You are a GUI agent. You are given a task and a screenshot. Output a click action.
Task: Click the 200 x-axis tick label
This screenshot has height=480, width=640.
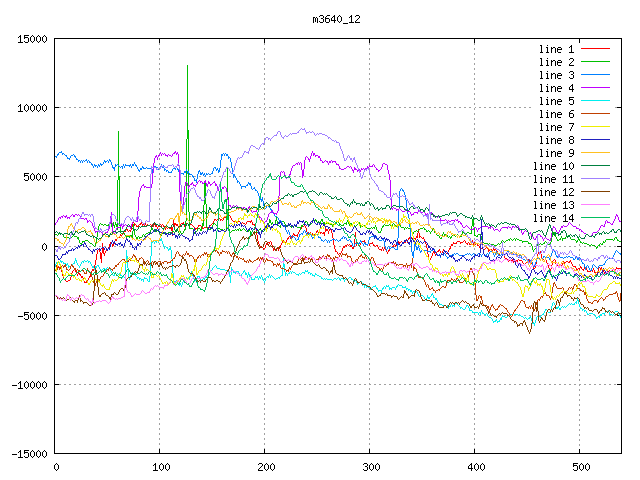(265, 467)
